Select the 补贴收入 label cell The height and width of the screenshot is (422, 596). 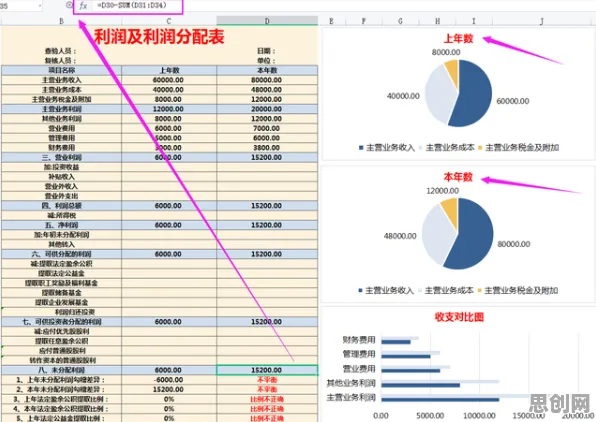click(62, 177)
